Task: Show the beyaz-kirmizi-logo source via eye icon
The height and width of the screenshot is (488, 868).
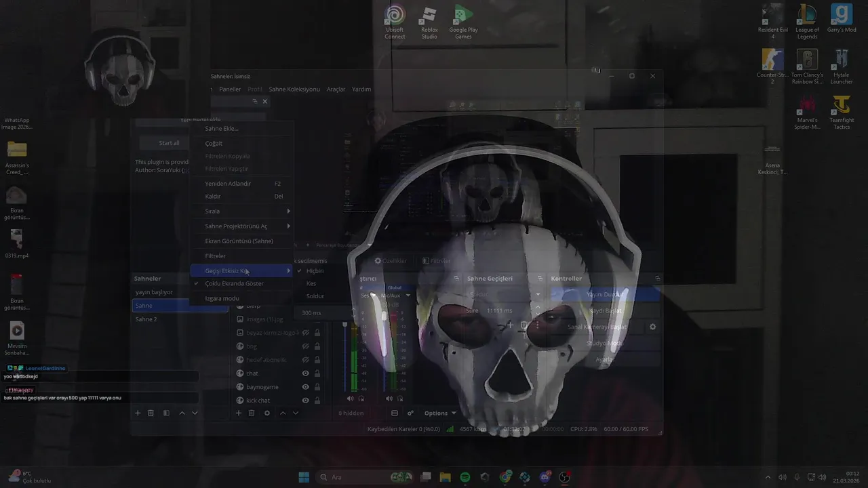Action: (x=305, y=333)
